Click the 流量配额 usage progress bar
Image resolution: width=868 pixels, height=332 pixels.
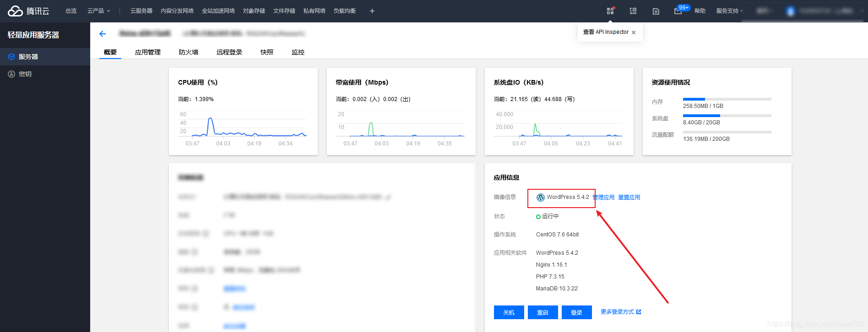point(727,132)
